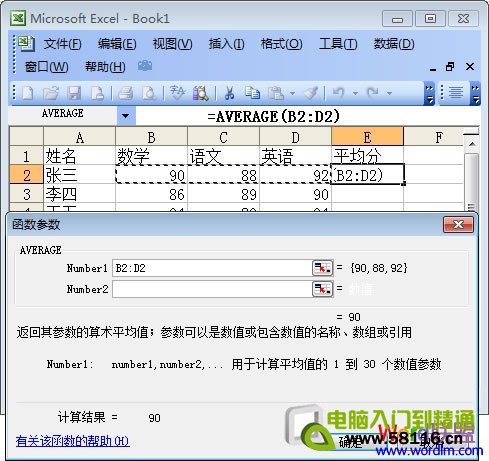
Task: Click the Print toolbar icon
Action: pos(126,93)
